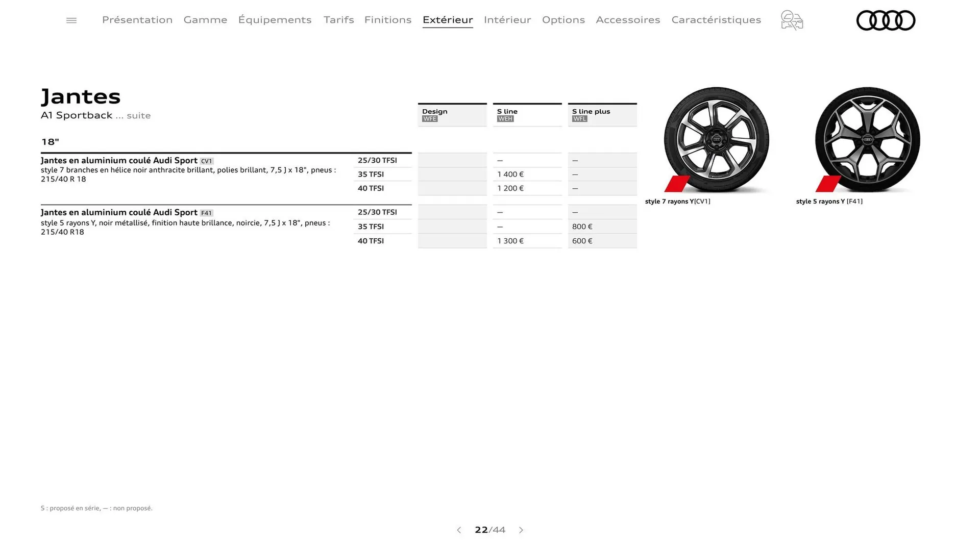View the Caractéristiques section
980x551 pixels.
[x=716, y=20]
